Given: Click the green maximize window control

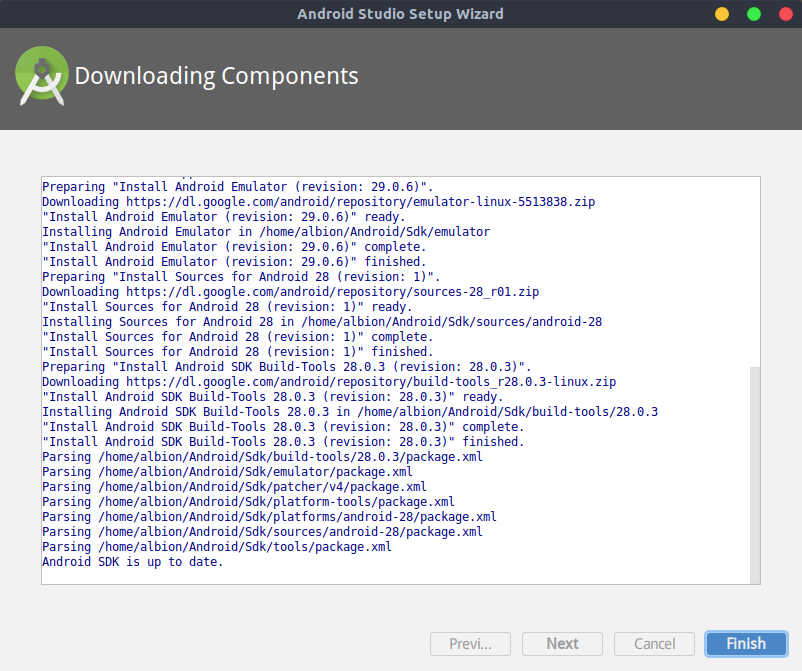Looking at the screenshot, I should tap(751, 14).
